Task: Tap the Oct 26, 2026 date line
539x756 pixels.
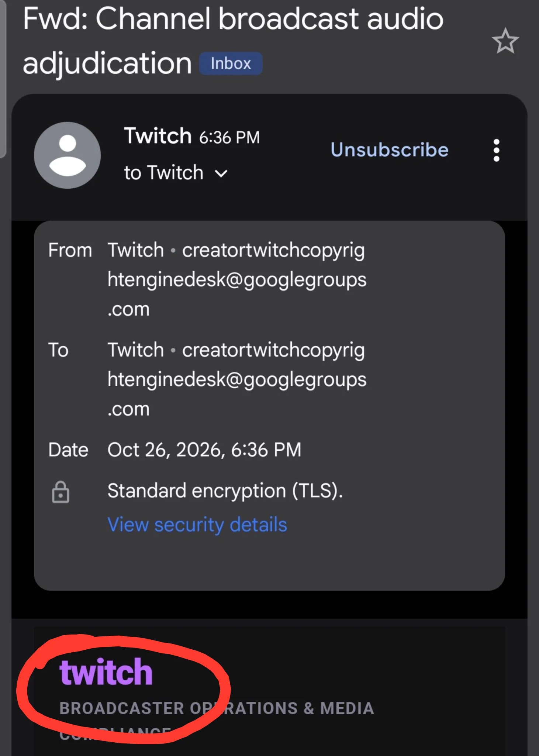Action: point(204,450)
